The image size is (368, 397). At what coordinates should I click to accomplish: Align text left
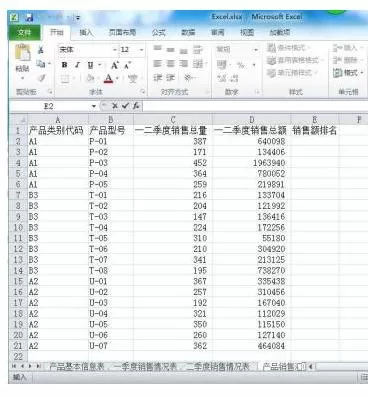157,64
